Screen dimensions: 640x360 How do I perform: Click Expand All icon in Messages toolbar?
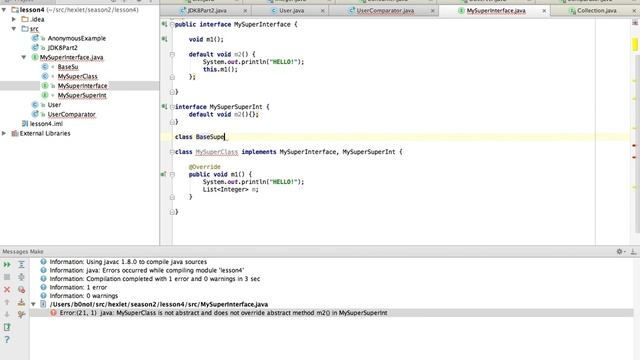[21, 264]
